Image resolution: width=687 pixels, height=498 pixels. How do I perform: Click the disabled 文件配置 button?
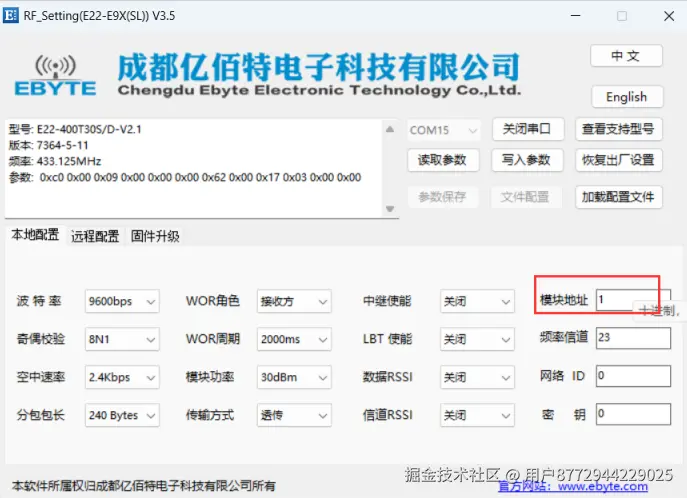point(526,197)
